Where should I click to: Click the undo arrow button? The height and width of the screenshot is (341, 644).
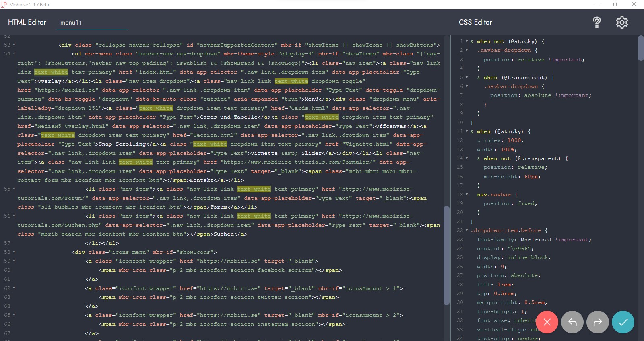[572, 322]
